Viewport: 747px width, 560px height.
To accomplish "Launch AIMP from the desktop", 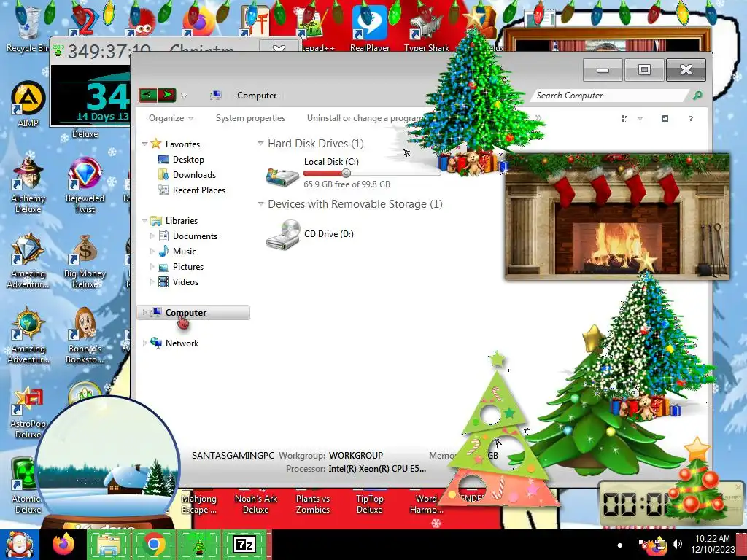I will [28, 104].
